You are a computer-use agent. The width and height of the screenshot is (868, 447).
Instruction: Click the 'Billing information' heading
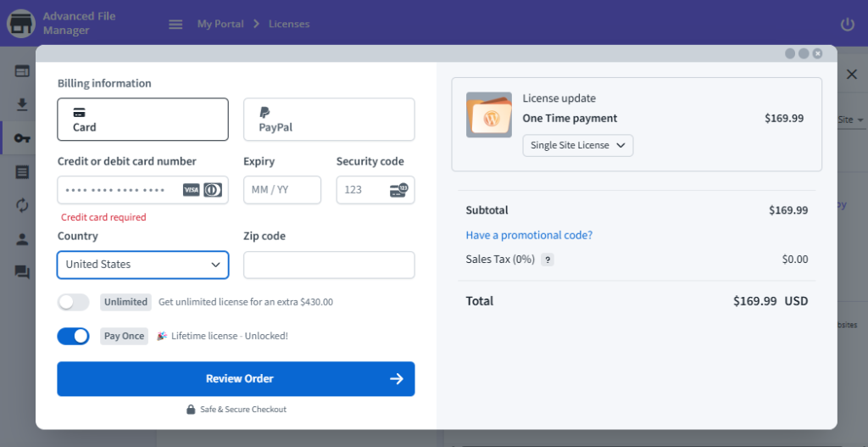click(x=104, y=83)
